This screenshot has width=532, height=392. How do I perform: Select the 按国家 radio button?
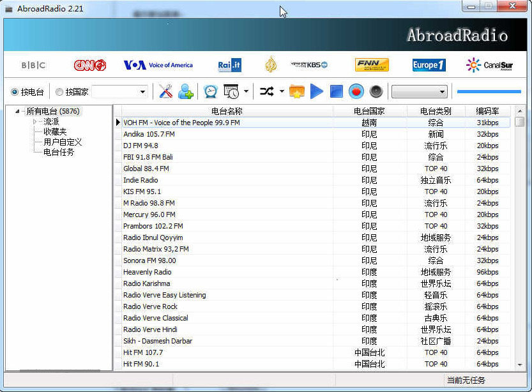59,92
